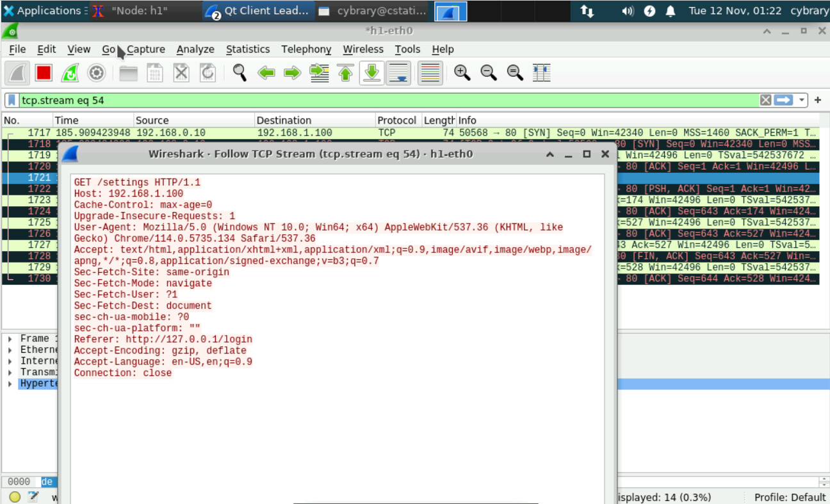
Task: Restart the current capture
Action: [70, 73]
